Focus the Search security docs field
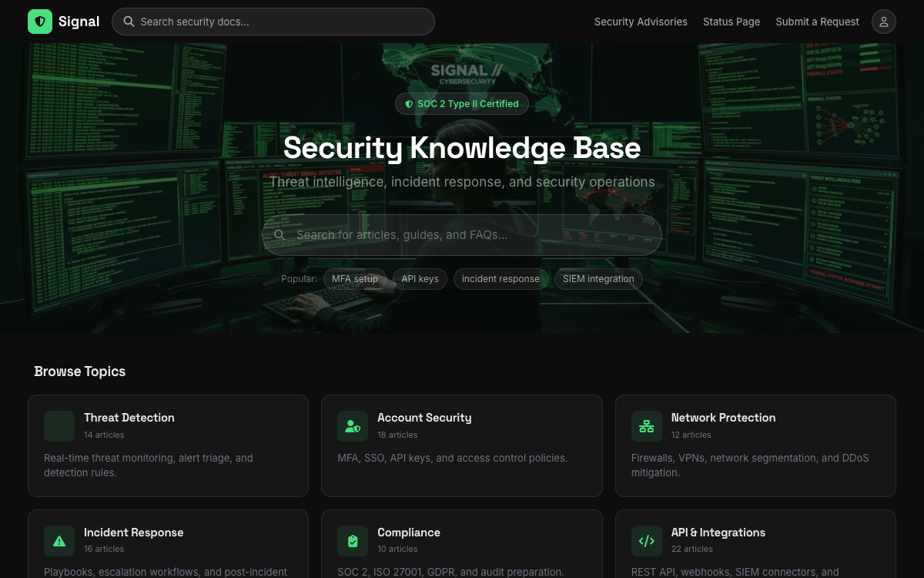The image size is (924, 578). tap(273, 22)
